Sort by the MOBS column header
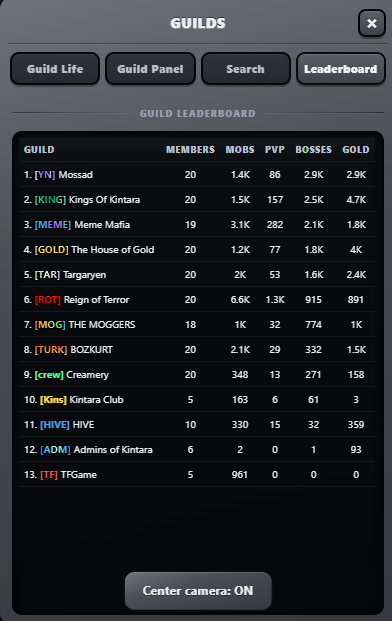392x621 pixels. (240, 150)
